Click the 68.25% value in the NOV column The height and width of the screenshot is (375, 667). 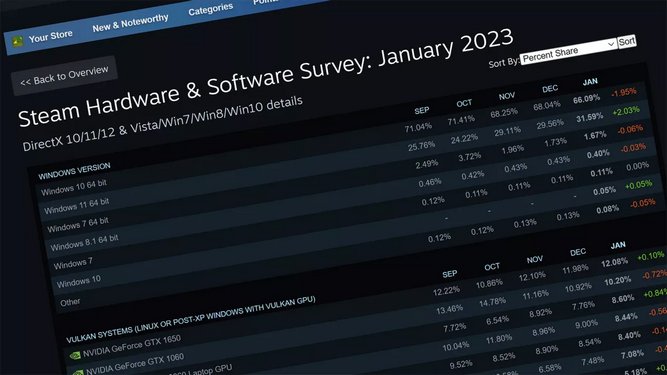click(x=504, y=113)
